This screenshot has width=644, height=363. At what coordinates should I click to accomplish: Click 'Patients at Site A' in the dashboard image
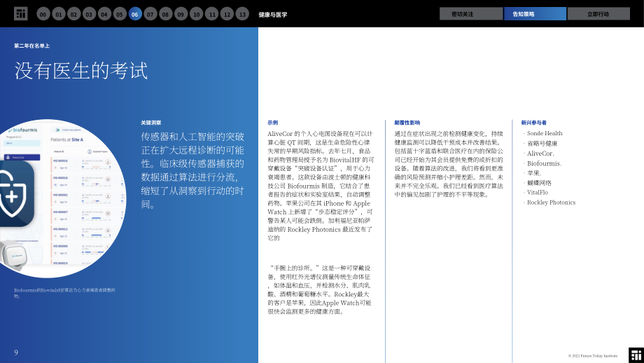66,139
